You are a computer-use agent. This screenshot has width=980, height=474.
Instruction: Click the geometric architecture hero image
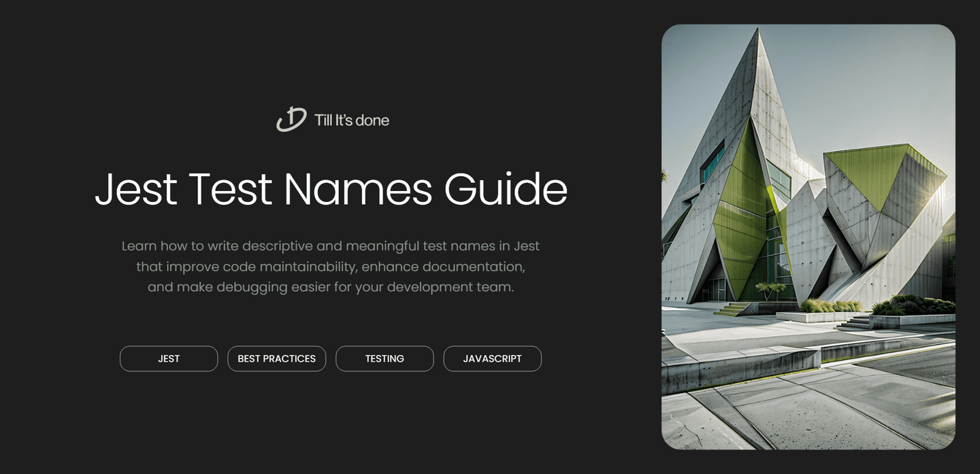tap(808, 237)
